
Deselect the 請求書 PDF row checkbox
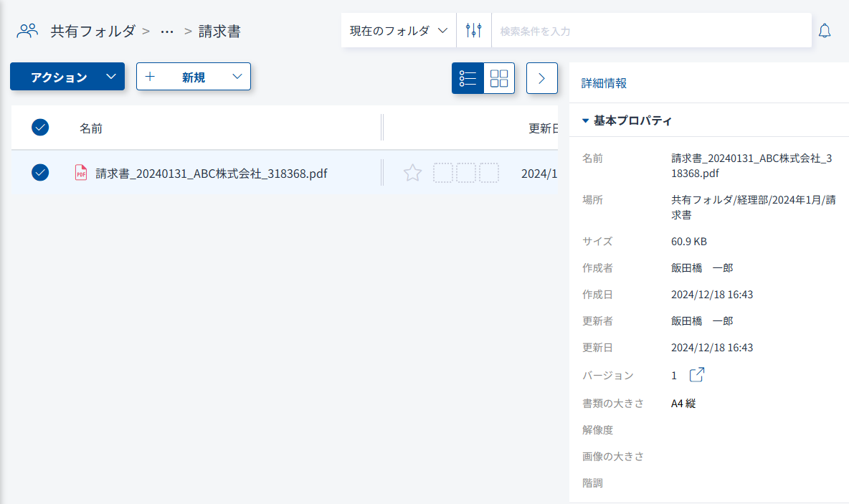40,173
